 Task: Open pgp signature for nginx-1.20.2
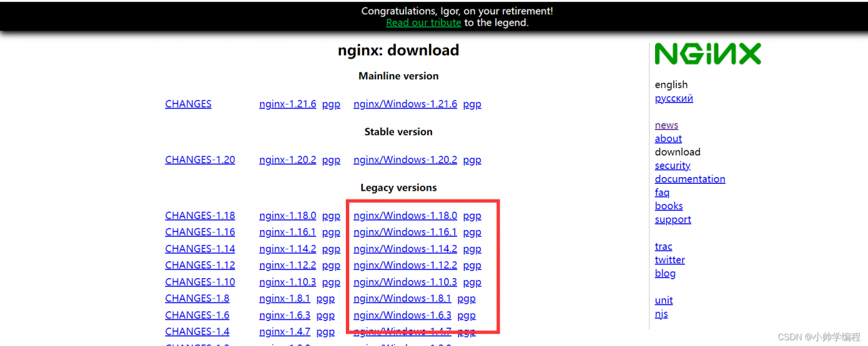tap(331, 161)
